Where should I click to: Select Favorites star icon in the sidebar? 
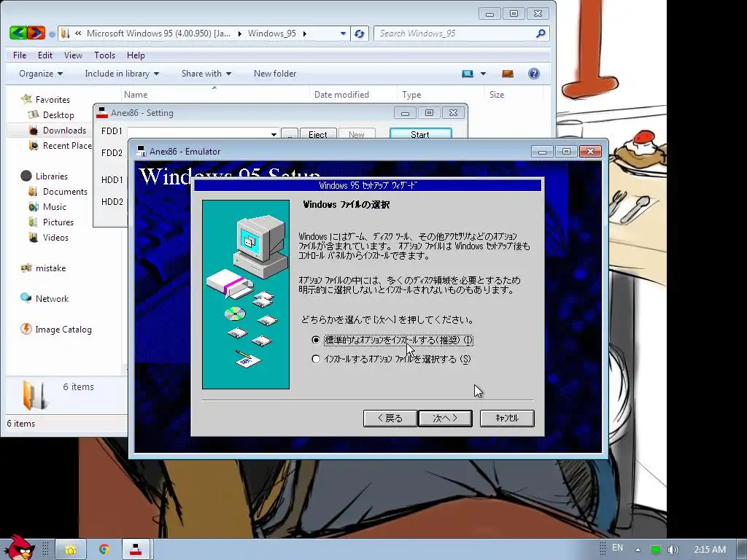point(26,99)
